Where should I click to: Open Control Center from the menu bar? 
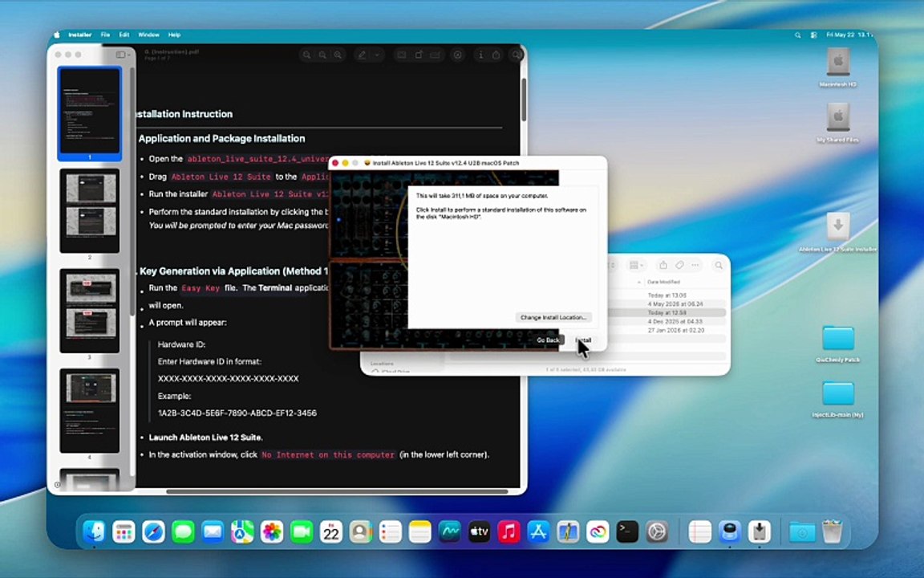(x=814, y=35)
